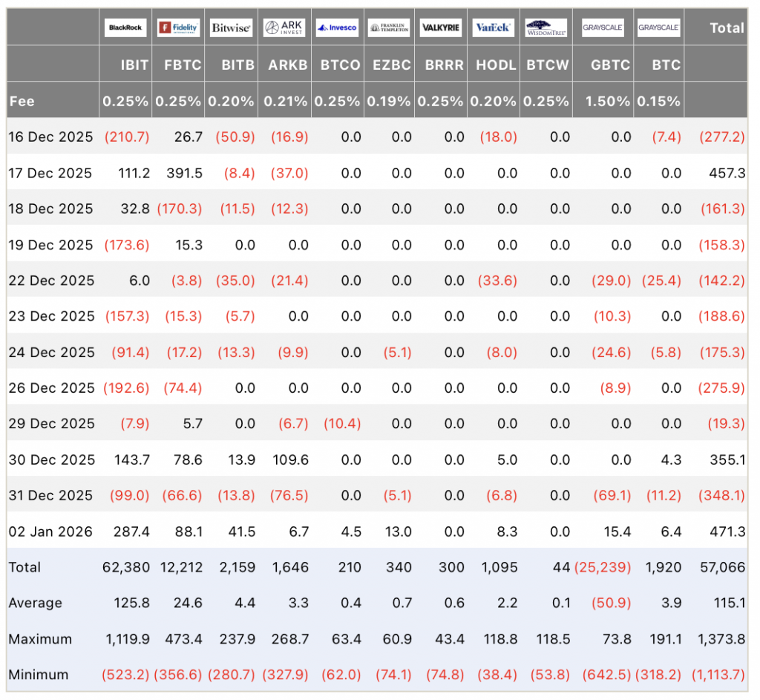Click the Grayscale logo above GBTC
760x700 pixels.
click(603, 27)
